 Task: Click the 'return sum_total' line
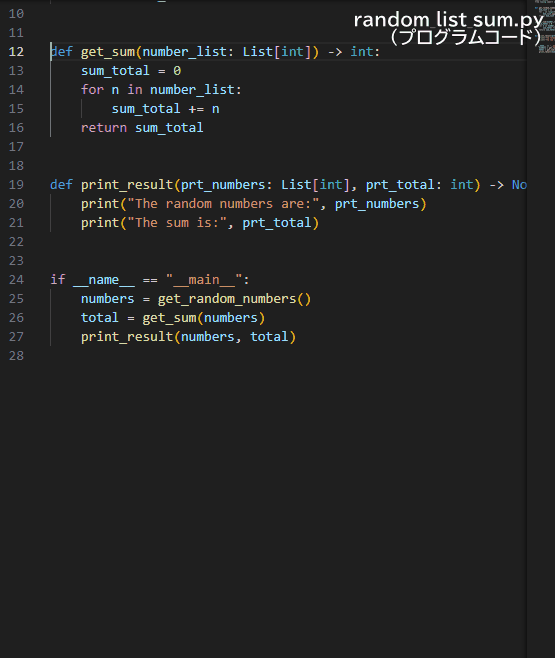coord(142,128)
